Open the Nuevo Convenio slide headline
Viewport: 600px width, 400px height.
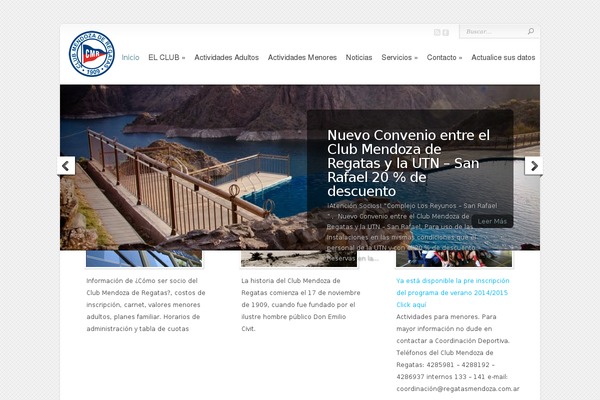(409, 163)
